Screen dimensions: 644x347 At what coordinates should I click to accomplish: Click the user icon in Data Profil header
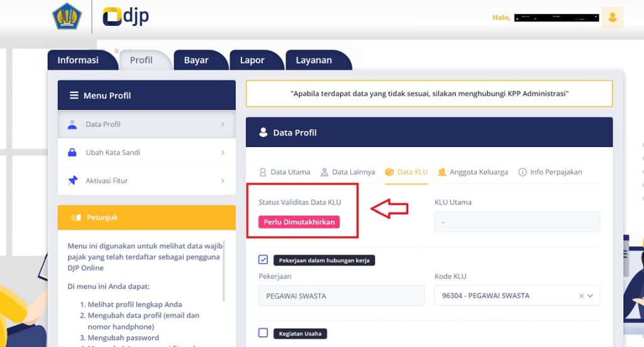(264, 132)
